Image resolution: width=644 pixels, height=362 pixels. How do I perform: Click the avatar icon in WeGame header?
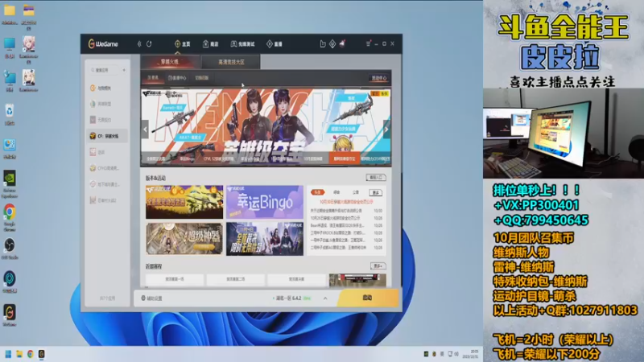tap(342, 43)
